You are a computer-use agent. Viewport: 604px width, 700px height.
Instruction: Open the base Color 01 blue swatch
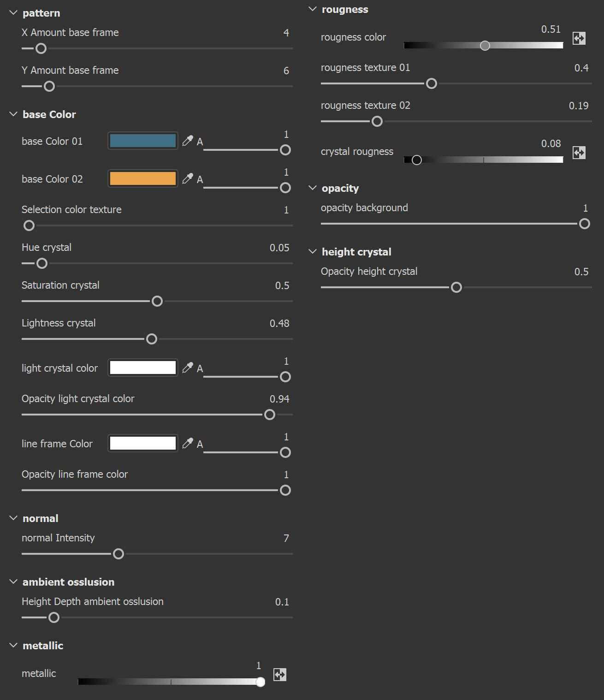point(143,141)
